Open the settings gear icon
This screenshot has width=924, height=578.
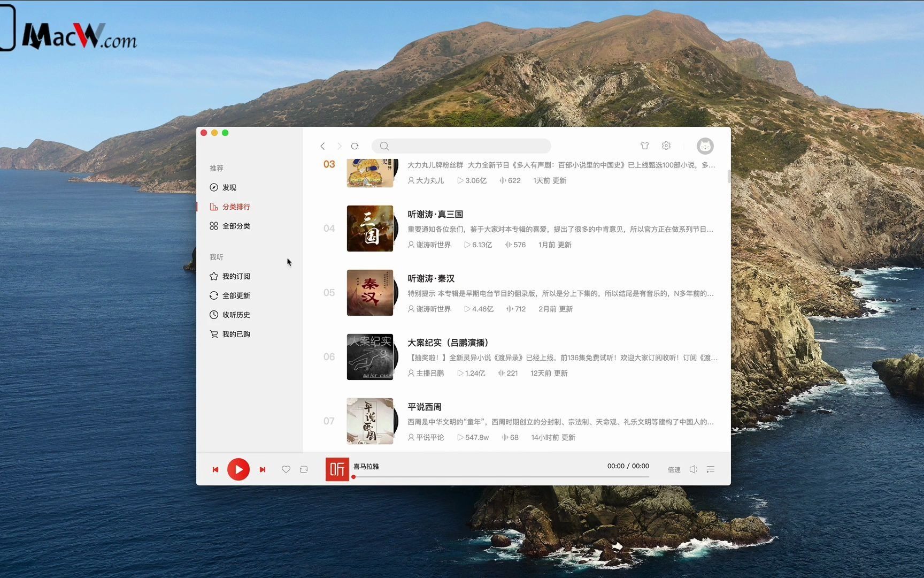point(666,146)
